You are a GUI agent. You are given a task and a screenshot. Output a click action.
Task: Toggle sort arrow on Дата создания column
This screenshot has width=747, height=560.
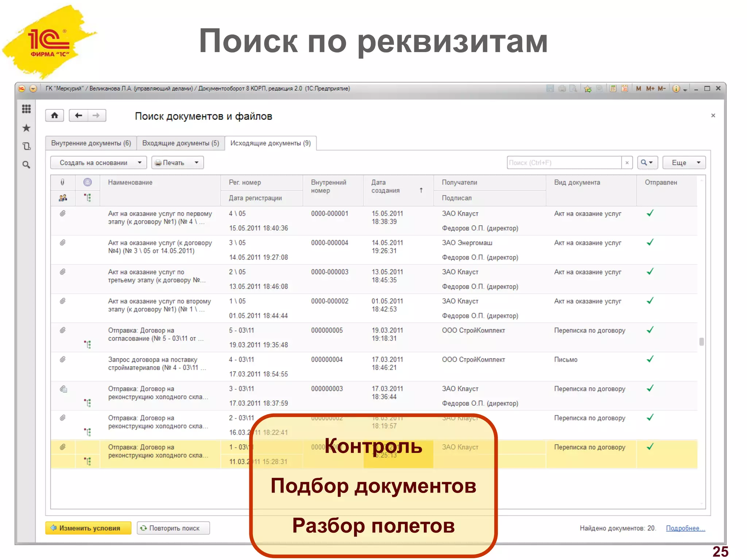(x=421, y=190)
